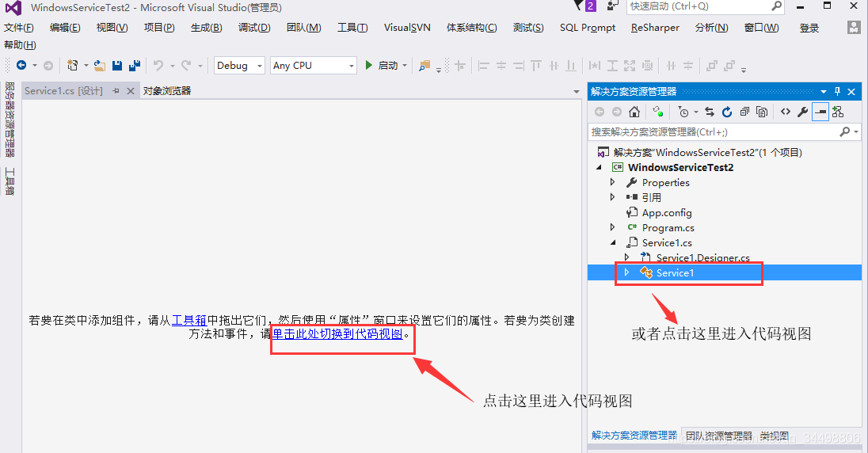This screenshot has height=453, width=868.
Task: Open the ReSharper menu
Action: [x=655, y=28]
